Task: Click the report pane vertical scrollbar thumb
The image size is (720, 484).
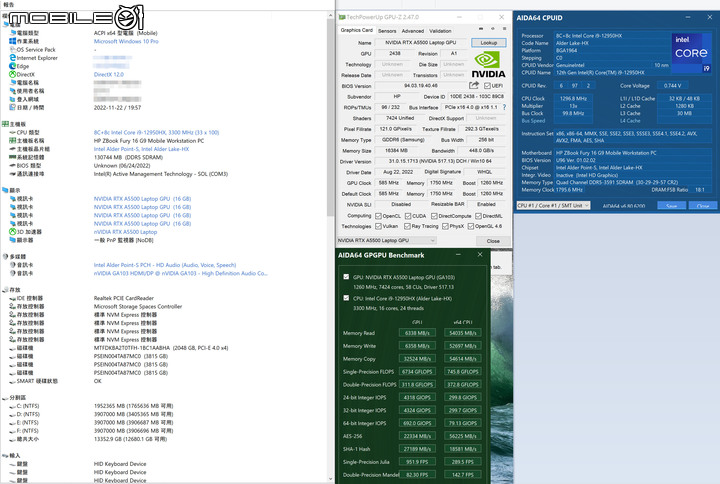Action: 330,118
